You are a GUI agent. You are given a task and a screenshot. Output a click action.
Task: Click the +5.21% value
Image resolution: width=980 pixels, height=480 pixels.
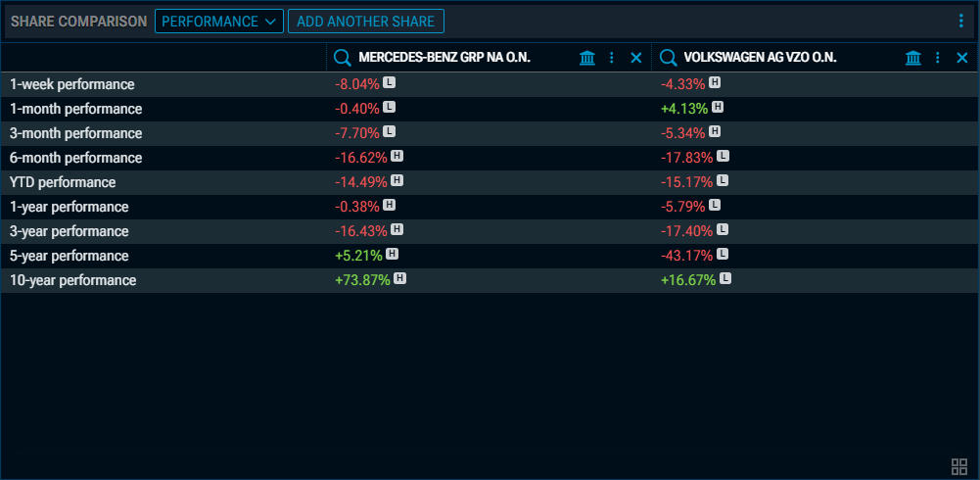click(358, 256)
